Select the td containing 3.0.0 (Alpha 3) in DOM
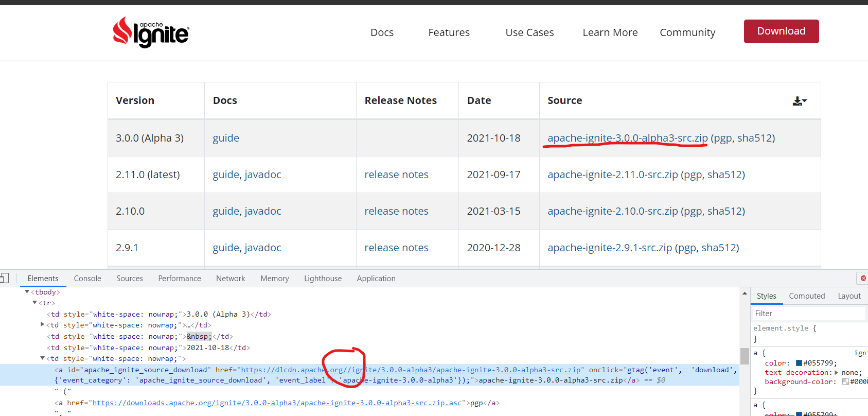This screenshot has height=416, width=868. (158, 314)
